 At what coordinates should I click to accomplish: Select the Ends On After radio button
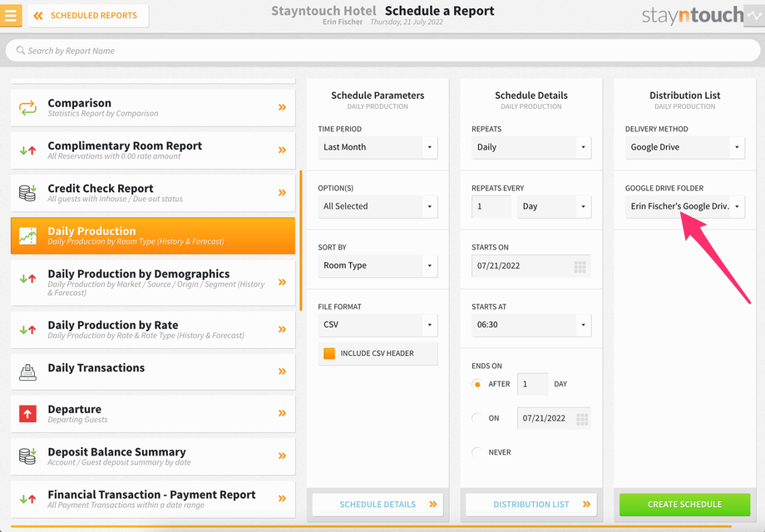(x=477, y=384)
